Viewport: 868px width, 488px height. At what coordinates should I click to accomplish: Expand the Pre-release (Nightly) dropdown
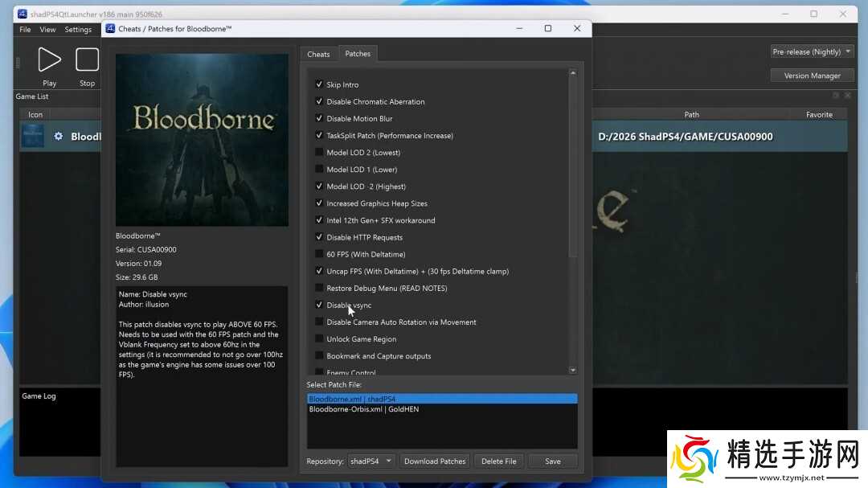click(x=812, y=51)
